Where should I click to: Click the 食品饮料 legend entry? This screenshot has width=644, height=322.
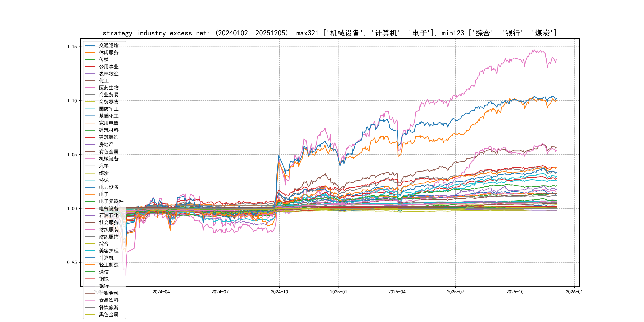(x=109, y=300)
